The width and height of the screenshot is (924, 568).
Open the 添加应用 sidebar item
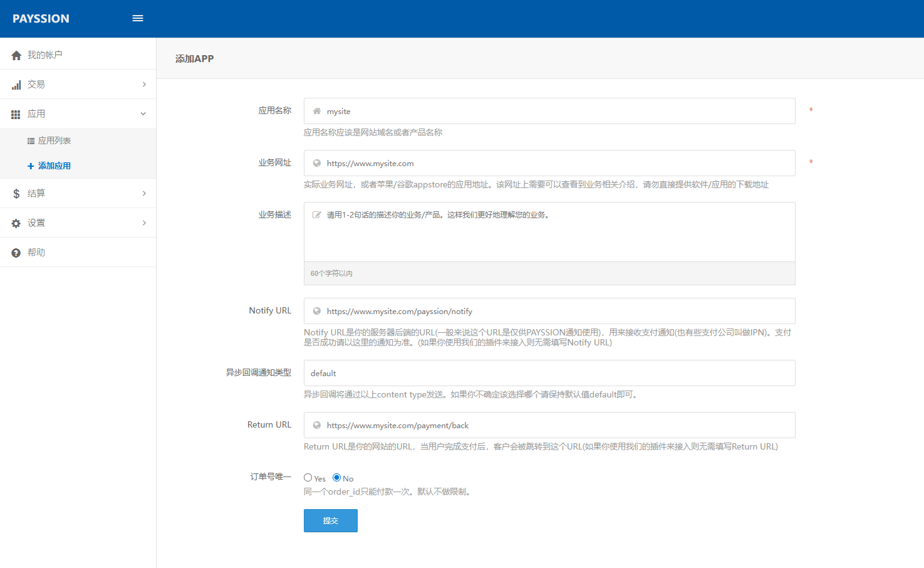(54, 166)
